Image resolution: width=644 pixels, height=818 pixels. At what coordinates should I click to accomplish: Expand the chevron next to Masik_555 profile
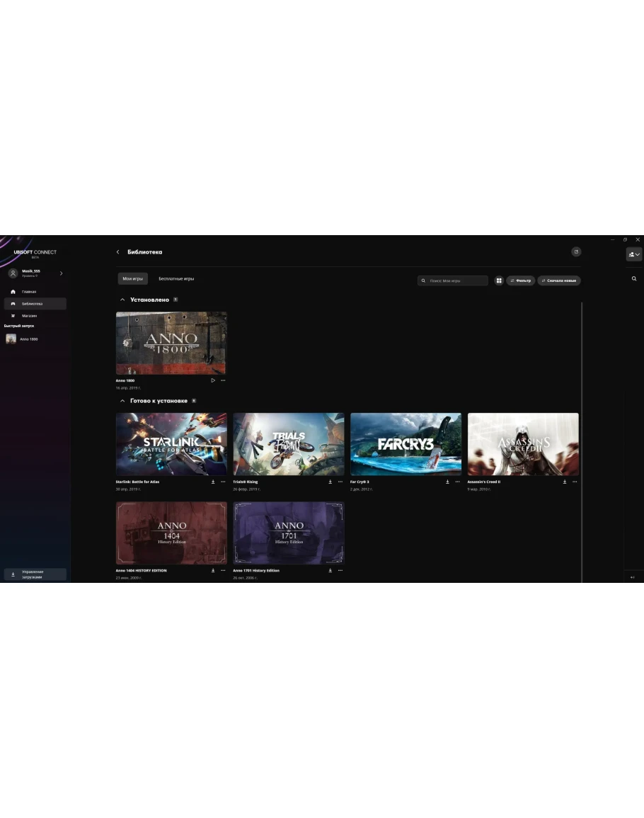pos(61,273)
